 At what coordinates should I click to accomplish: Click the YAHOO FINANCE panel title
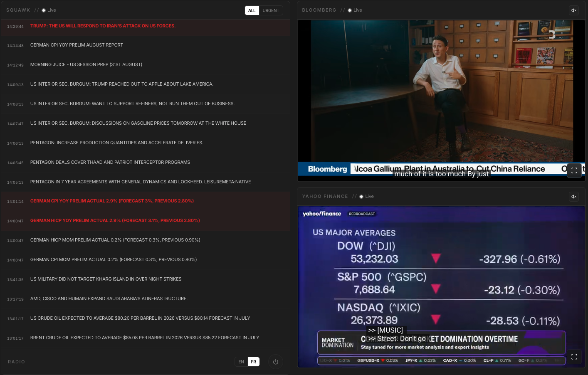pos(325,197)
